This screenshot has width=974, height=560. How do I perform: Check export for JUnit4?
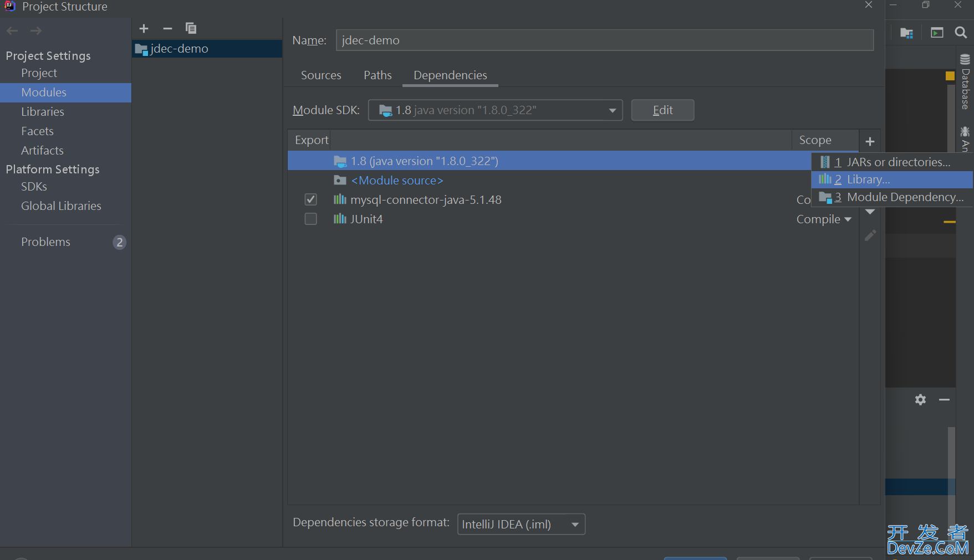(x=311, y=219)
